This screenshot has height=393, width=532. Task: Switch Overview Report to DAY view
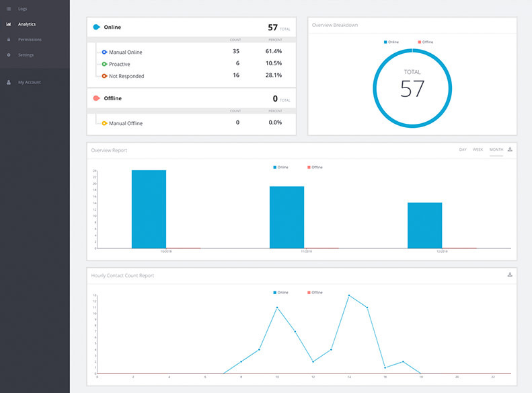pyautogui.click(x=463, y=149)
